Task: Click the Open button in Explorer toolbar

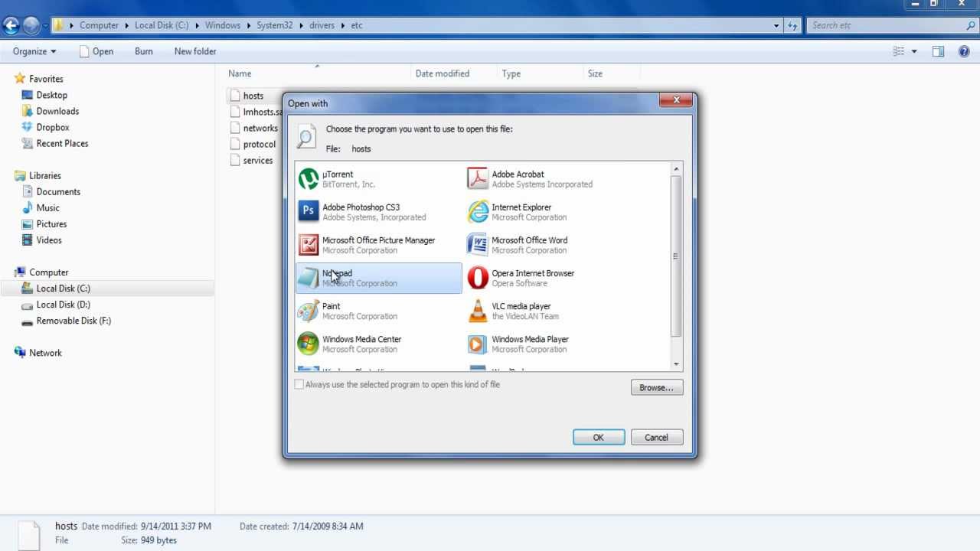Action: point(96,51)
